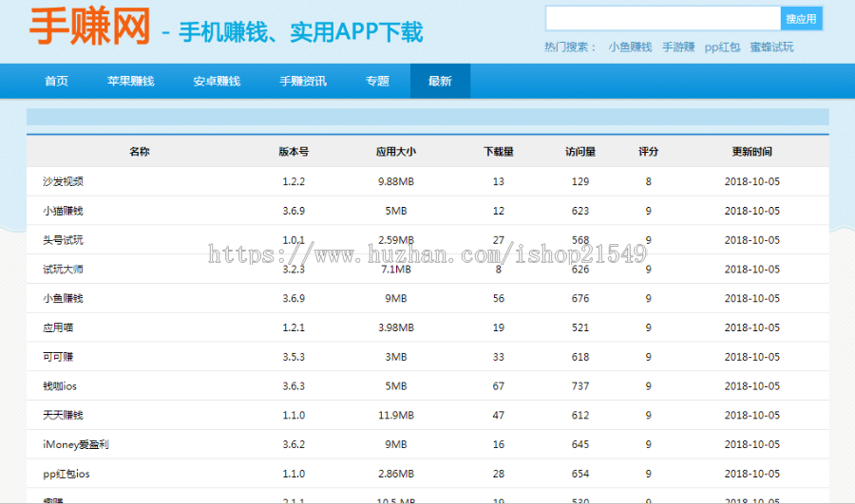Open the 头号试玩 app entry

click(x=64, y=240)
